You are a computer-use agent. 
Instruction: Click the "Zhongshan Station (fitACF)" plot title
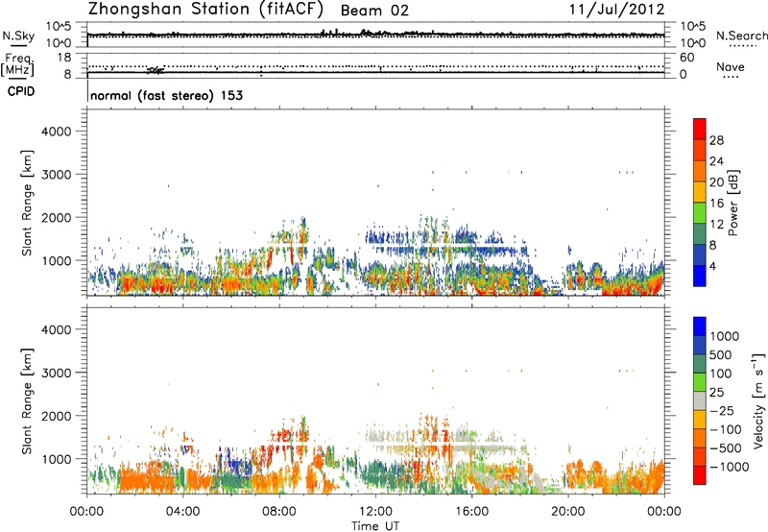coord(206,10)
